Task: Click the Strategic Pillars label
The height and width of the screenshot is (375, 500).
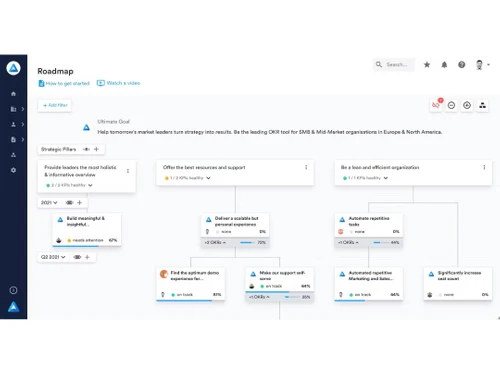Action: (x=58, y=149)
